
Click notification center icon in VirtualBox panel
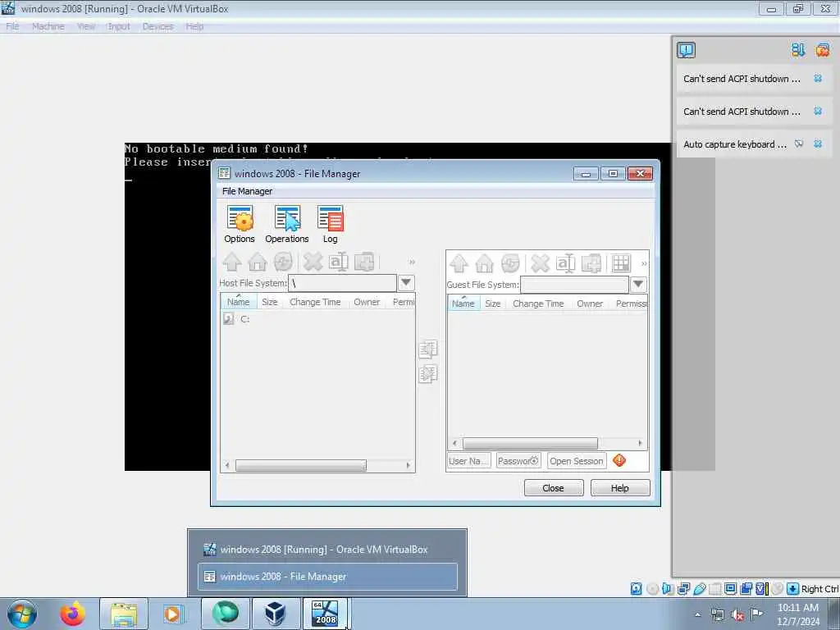pyautogui.click(x=687, y=50)
